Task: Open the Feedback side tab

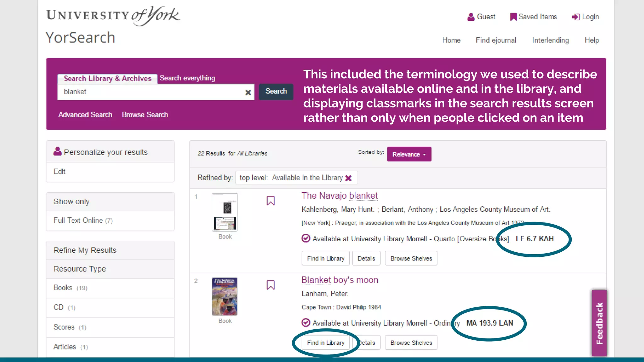Action: (x=599, y=323)
